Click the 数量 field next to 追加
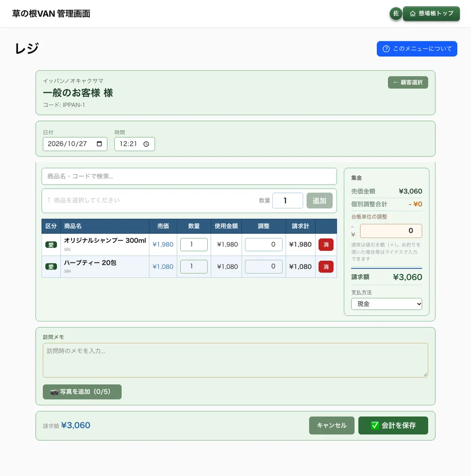471x476 pixels. coord(288,201)
